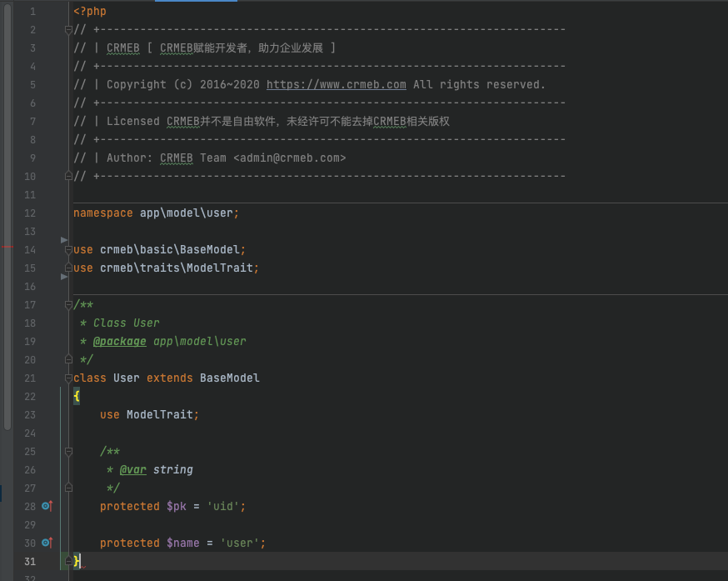Viewport: 728px width, 581px height.
Task: Collapse use imports fold at line 14
Action: 68,250
